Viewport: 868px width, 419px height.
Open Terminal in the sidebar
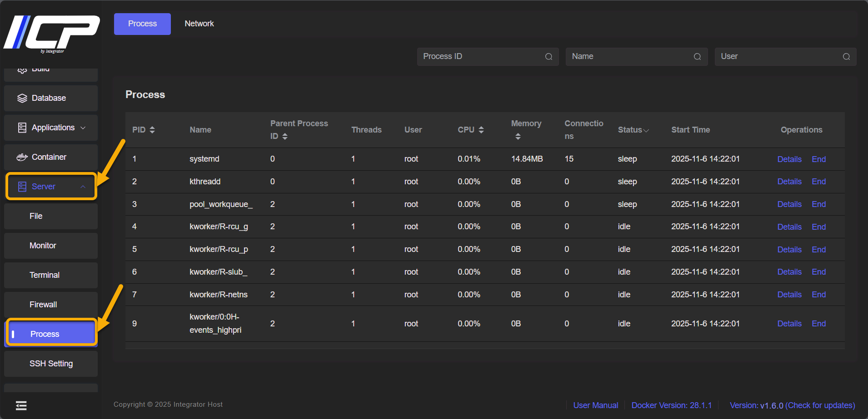coord(51,275)
